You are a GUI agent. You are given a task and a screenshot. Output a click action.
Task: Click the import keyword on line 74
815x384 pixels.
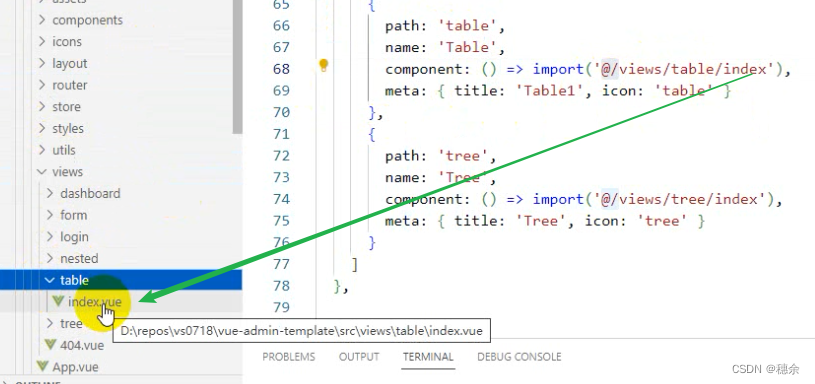click(558, 199)
